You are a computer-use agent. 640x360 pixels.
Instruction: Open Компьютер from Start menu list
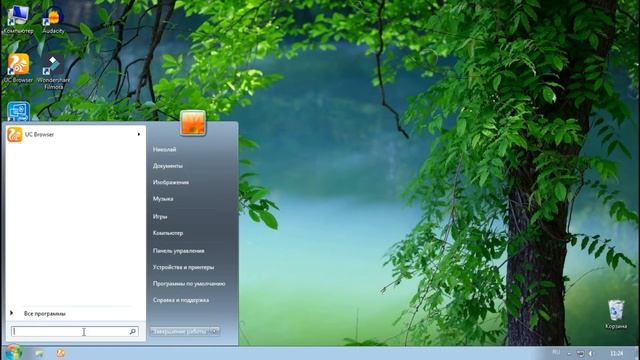click(168, 233)
